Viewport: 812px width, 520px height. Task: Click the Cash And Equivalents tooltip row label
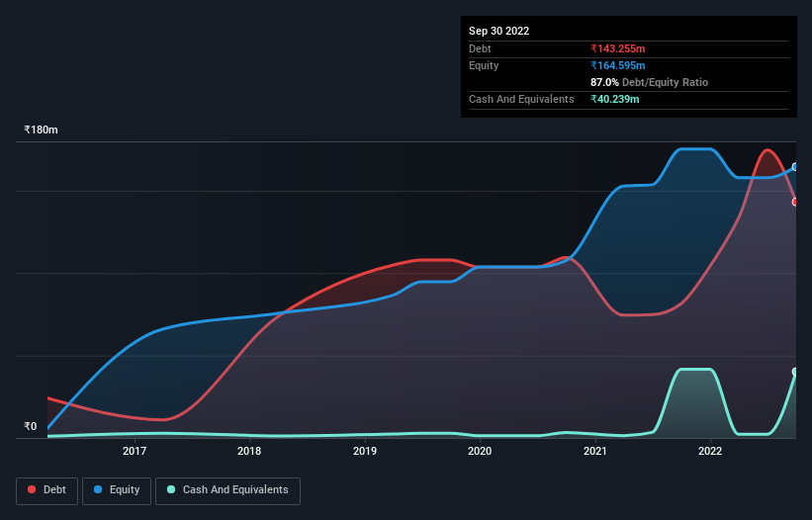click(x=521, y=99)
